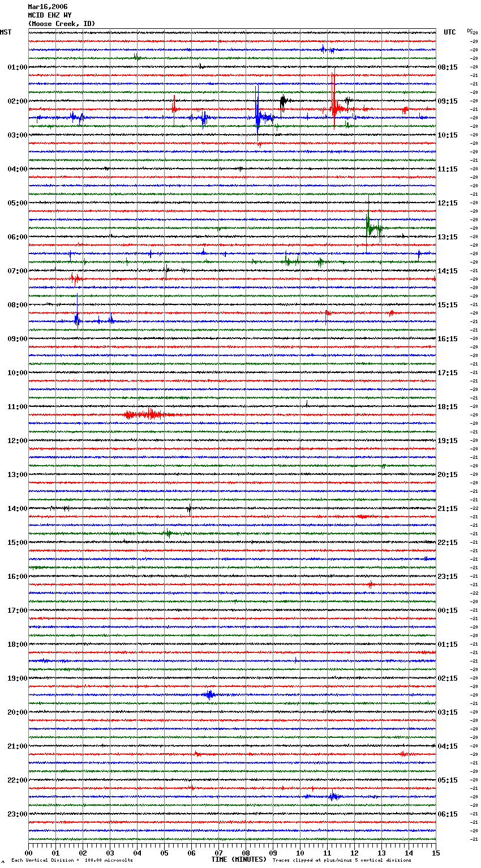Click the 15:15 UTC time label
Image resolution: width=481 pixels, height=868 pixels.
pyautogui.click(x=448, y=305)
